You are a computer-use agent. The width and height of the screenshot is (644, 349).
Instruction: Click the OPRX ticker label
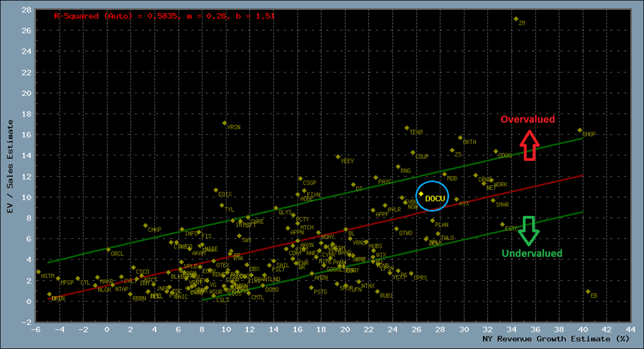[x=421, y=278]
